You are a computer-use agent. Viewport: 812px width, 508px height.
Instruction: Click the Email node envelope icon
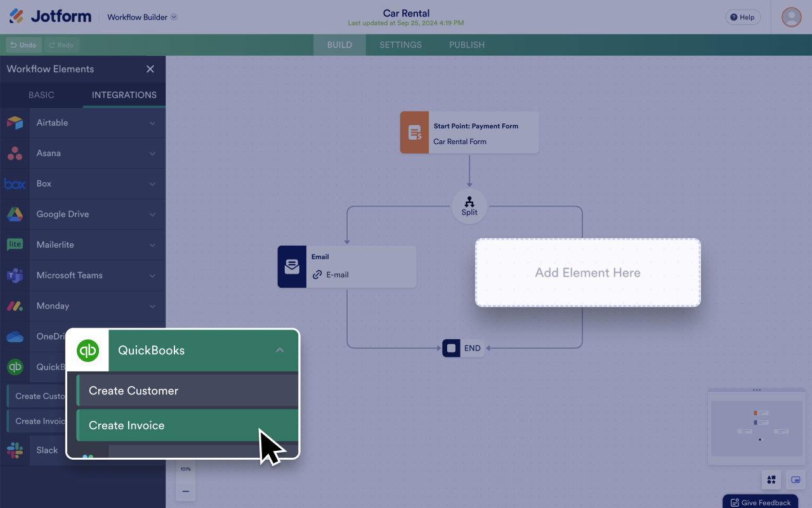click(x=292, y=267)
